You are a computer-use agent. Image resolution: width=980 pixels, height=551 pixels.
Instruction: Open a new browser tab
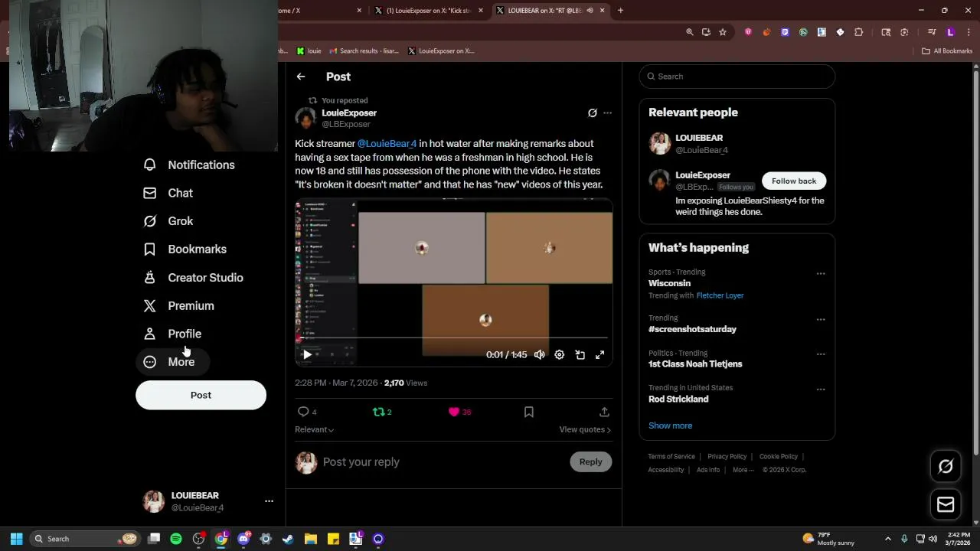click(620, 11)
